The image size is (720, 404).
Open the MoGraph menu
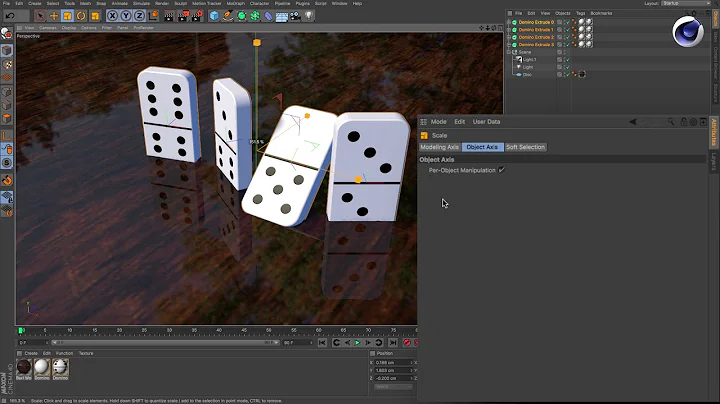click(236, 3)
